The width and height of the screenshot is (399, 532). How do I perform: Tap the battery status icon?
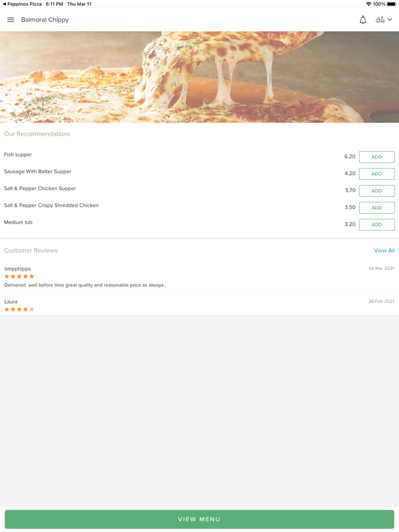(x=392, y=4)
